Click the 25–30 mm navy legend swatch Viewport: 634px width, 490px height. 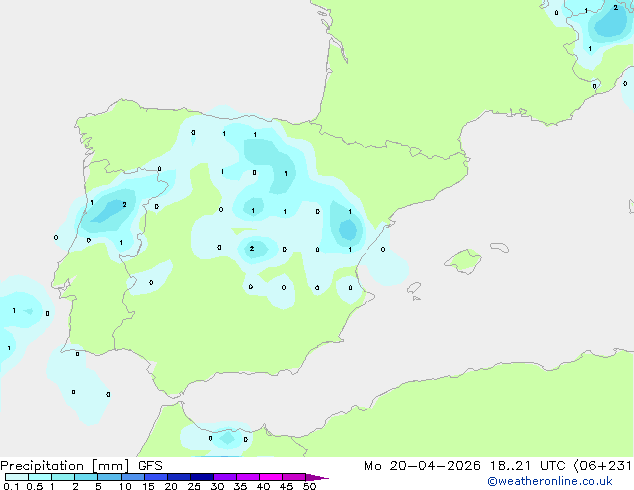click(201, 477)
